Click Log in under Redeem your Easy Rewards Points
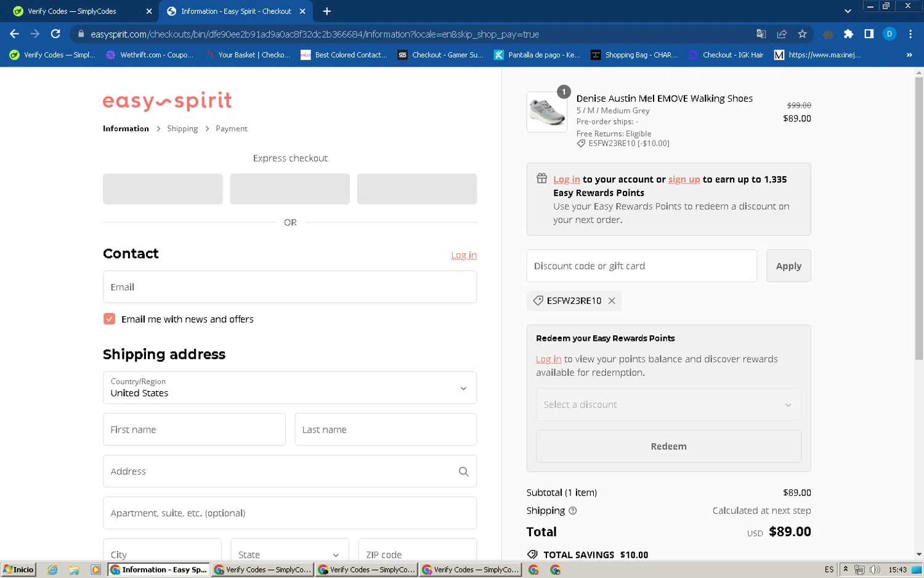This screenshot has height=578, width=924. coord(548,359)
